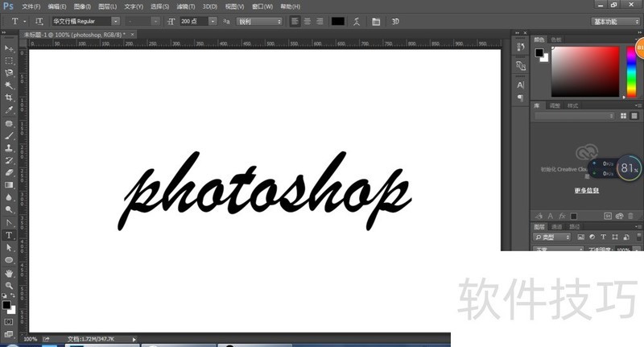Screen dimensions: 644x347
Task: Open the Properties panel icon in dock
Action: click(x=521, y=66)
